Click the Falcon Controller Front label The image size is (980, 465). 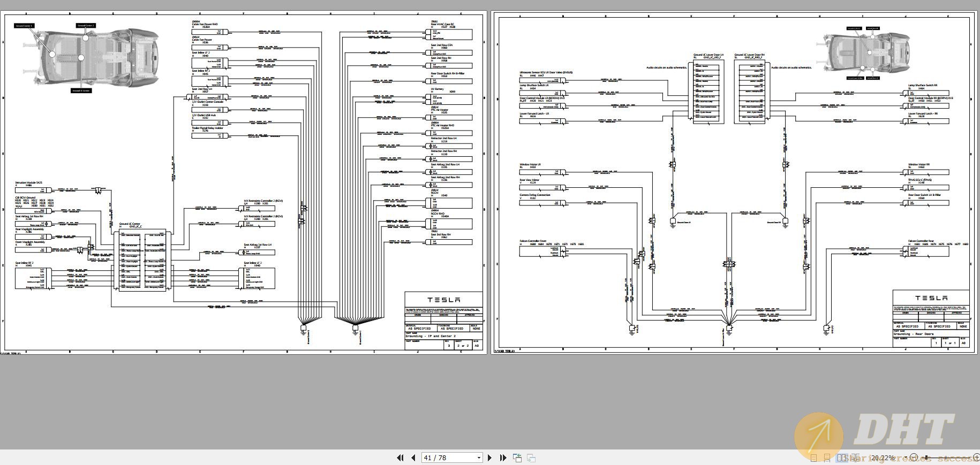[x=533, y=241]
